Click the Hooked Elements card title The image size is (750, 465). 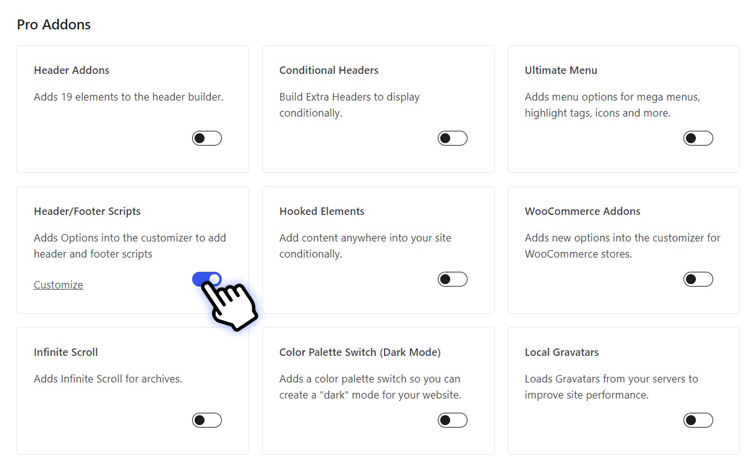coord(321,211)
